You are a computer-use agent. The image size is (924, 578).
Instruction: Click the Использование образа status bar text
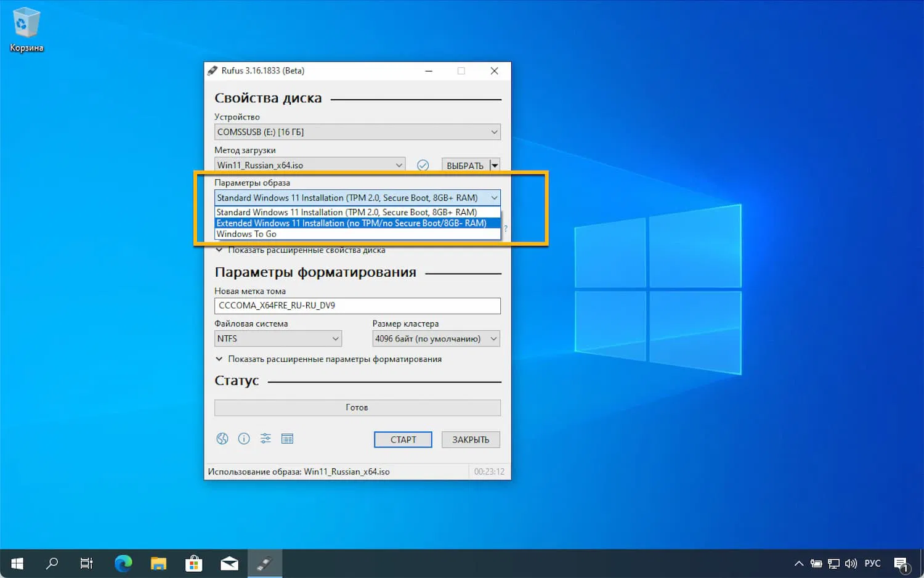click(299, 472)
